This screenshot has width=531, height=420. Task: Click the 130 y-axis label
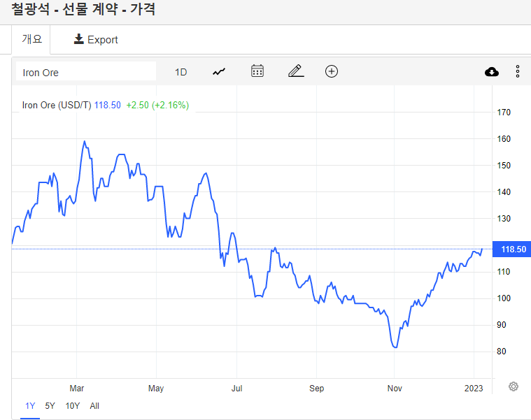tap(504, 219)
